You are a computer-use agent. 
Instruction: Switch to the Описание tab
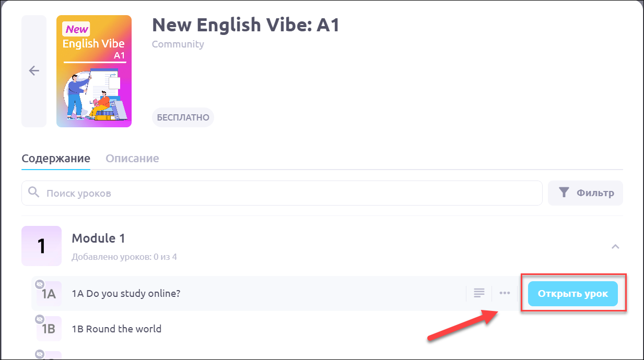[132, 159]
